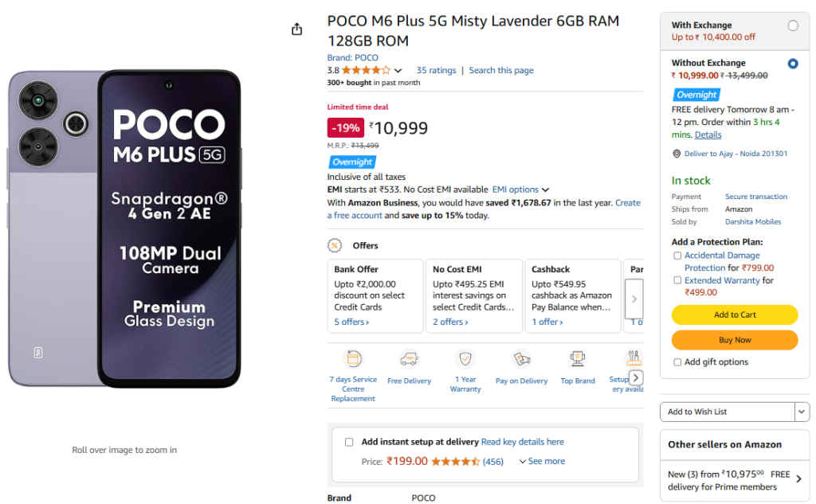The image size is (816, 504).
Task: Click the Free Delivery van icon
Action: 409,360
